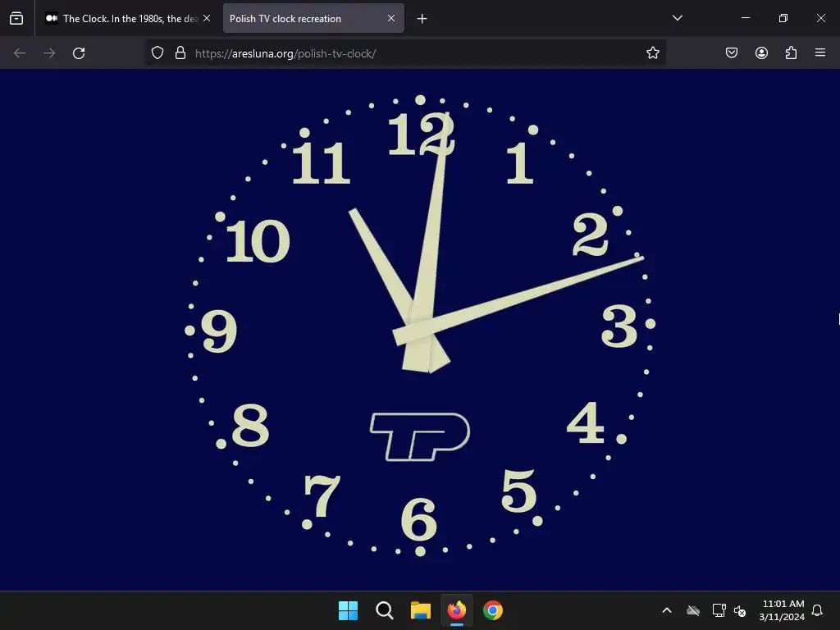840x630 pixels.
Task: Launch File Explorer from taskbar
Action: coord(421,610)
